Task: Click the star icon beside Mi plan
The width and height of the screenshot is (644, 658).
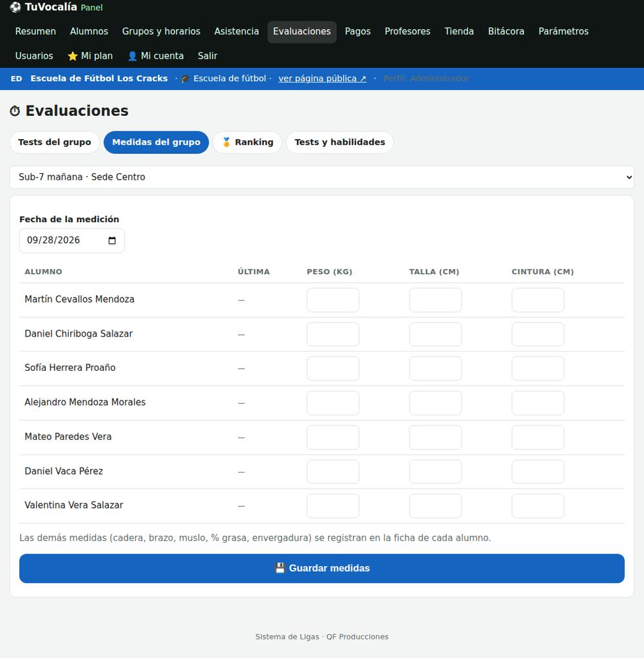Action: (73, 56)
